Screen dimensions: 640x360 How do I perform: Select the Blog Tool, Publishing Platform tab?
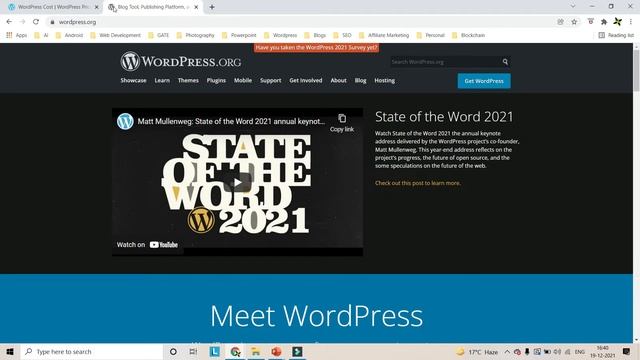click(153, 7)
